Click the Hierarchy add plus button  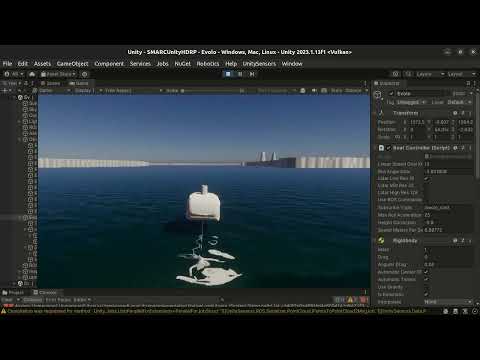coord(5,91)
